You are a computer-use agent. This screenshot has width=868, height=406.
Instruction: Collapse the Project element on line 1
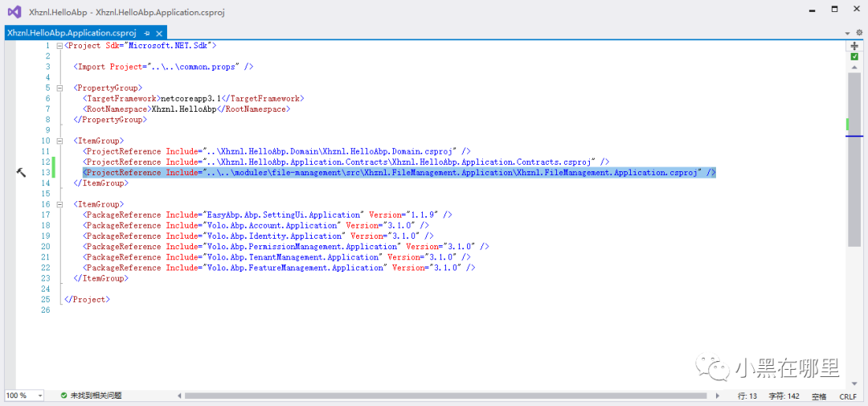coord(59,46)
